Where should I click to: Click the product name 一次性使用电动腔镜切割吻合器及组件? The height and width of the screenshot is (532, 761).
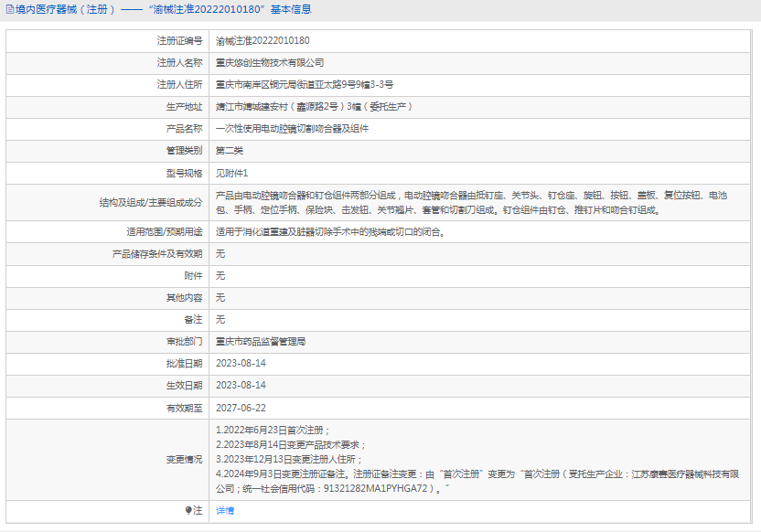[x=292, y=129]
